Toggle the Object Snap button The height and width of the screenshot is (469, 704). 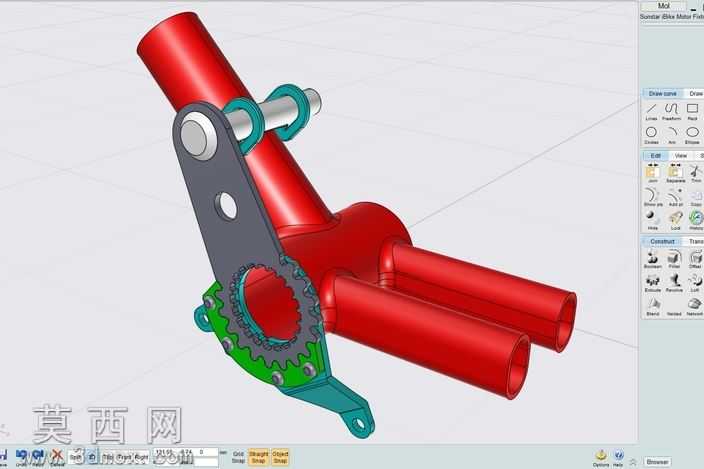point(280,457)
